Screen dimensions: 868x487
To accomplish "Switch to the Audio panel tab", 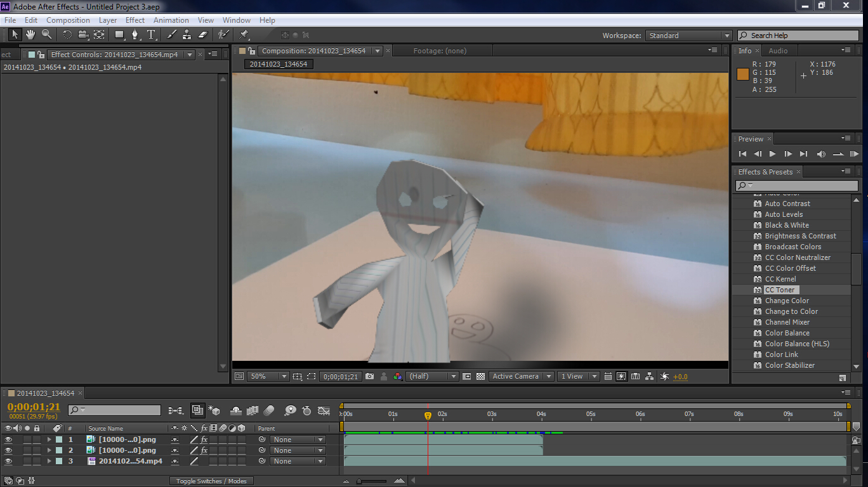I will click(778, 51).
